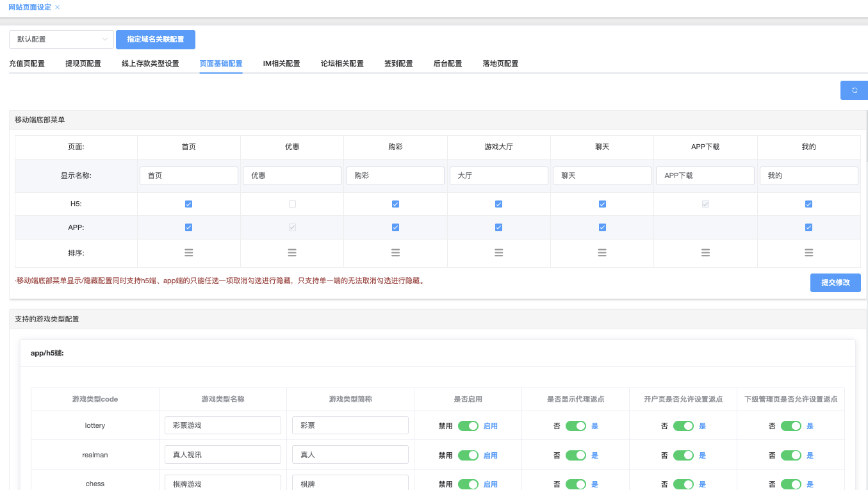Click the sort handle icon under APP下载 column
868x490 pixels.
(x=705, y=253)
